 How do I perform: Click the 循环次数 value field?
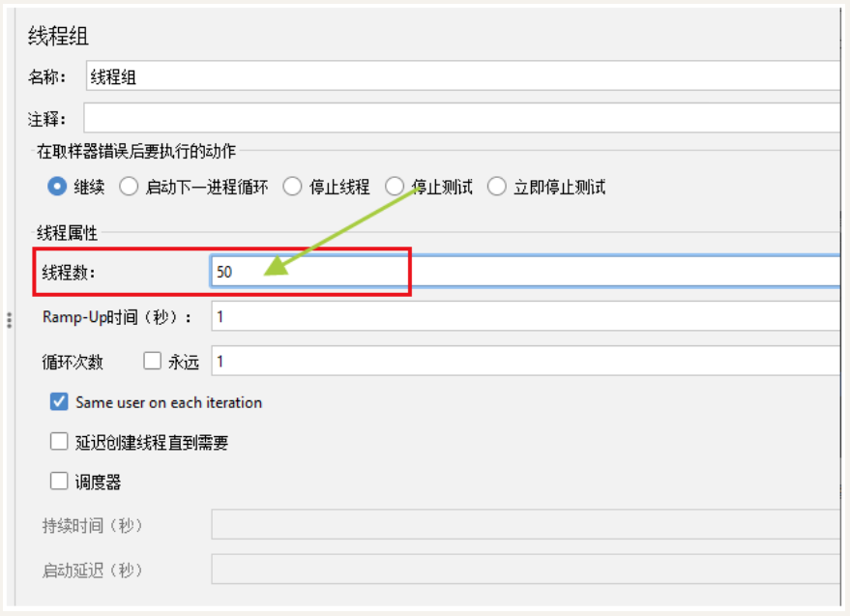tap(526, 361)
